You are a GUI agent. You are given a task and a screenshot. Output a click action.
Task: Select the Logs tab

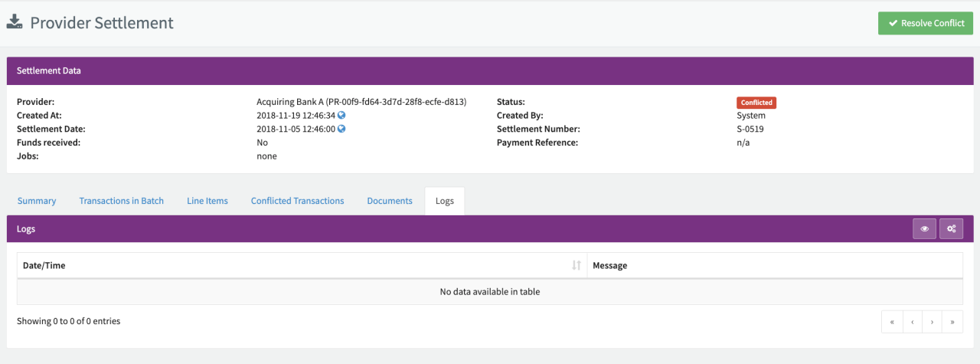pyautogui.click(x=444, y=201)
